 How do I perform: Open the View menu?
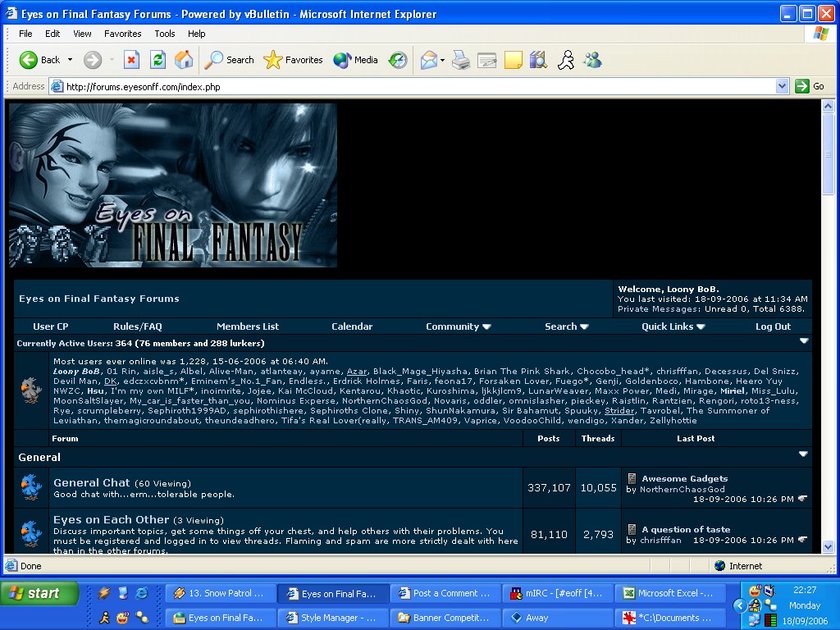tap(82, 33)
